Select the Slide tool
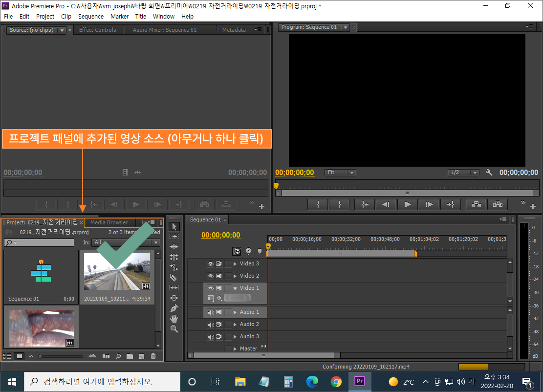This screenshot has width=543, height=392. click(174, 298)
